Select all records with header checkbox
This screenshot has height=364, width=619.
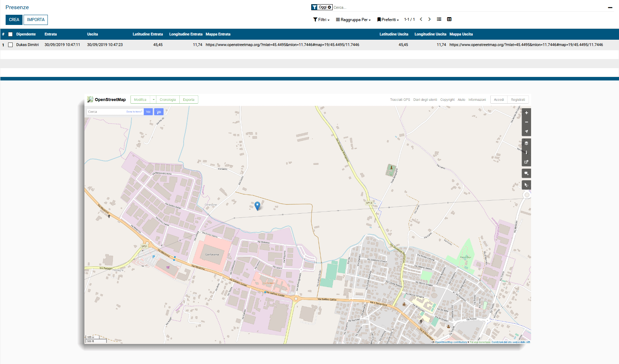[11, 34]
